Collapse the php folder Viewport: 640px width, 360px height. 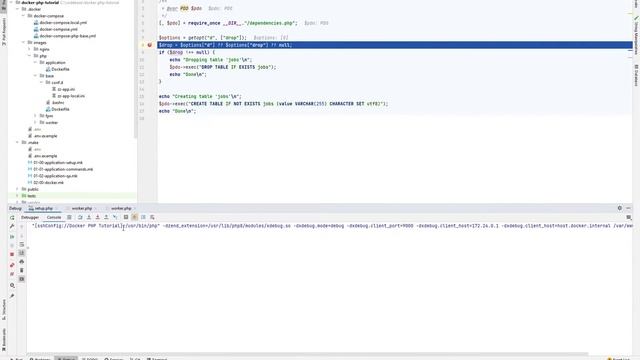pyautogui.click(x=29, y=56)
